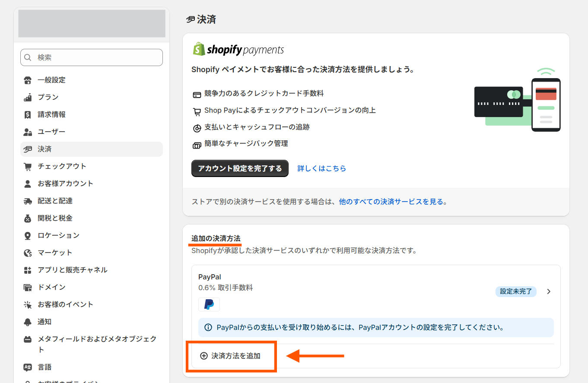This screenshot has height=383, width=588.
Task: Click the 関税と税金 money bag icon
Action: (28, 218)
